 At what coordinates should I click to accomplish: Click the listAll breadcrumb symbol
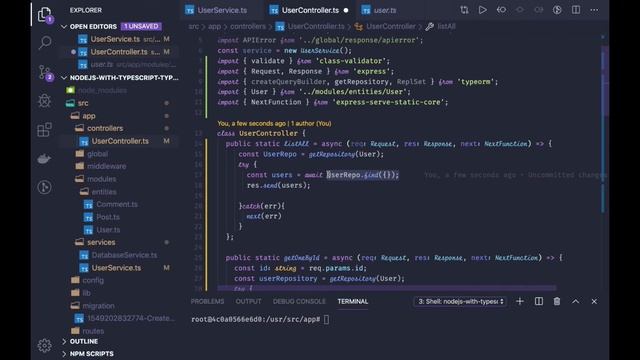click(446, 26)
